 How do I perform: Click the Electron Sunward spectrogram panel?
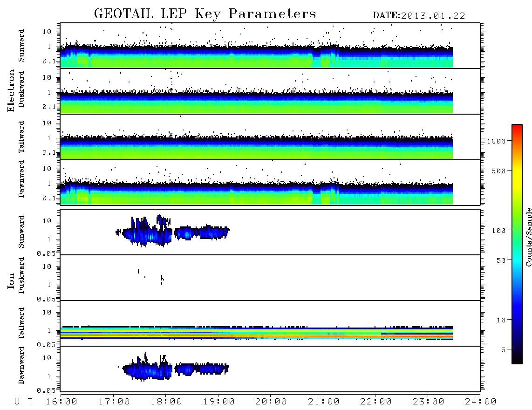point(270,46)
